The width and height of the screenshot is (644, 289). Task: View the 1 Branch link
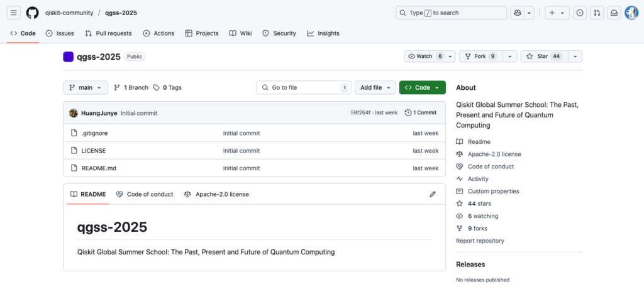(131, 87)
